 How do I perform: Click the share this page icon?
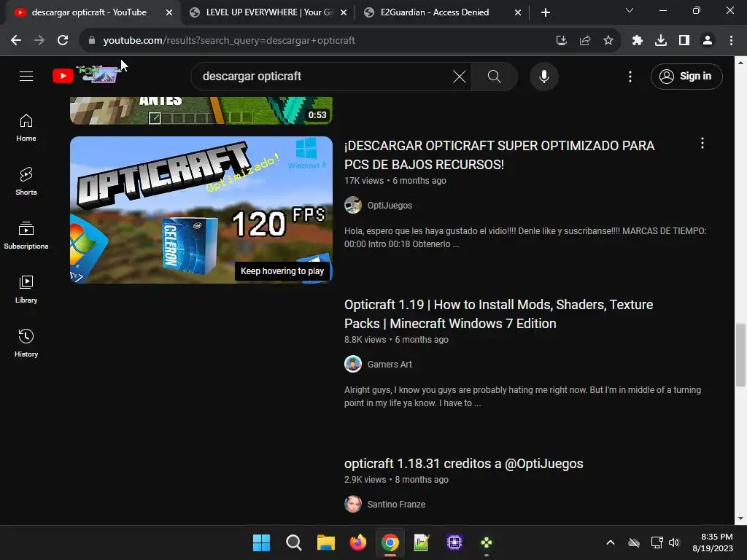(x=584, y=41)
